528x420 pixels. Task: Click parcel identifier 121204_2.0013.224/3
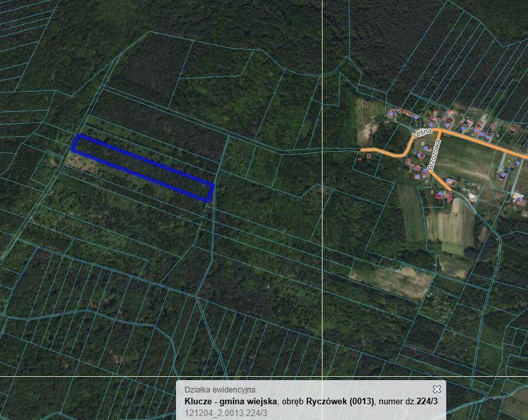click(226, 413)
